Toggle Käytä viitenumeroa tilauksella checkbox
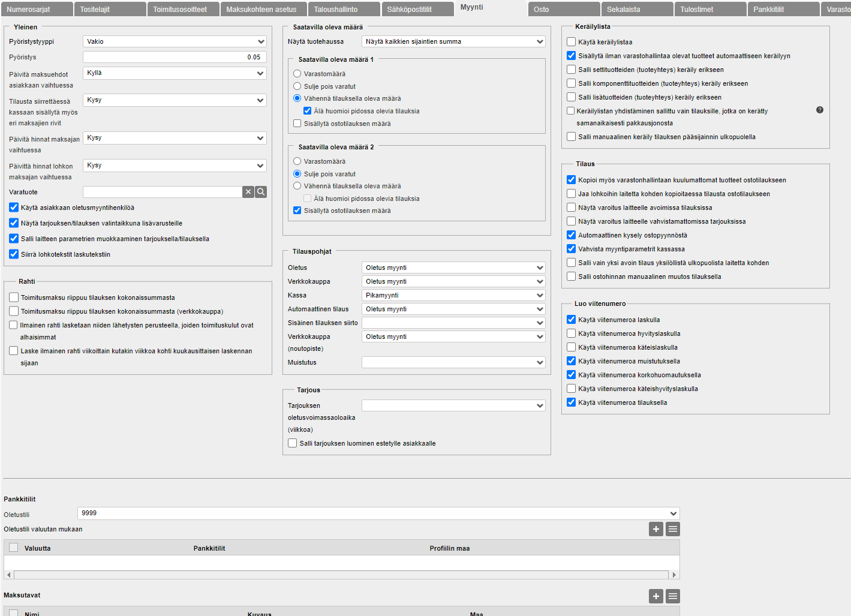Image resolution: width=851 pixels, height=616 pixels. pos(572,402)
